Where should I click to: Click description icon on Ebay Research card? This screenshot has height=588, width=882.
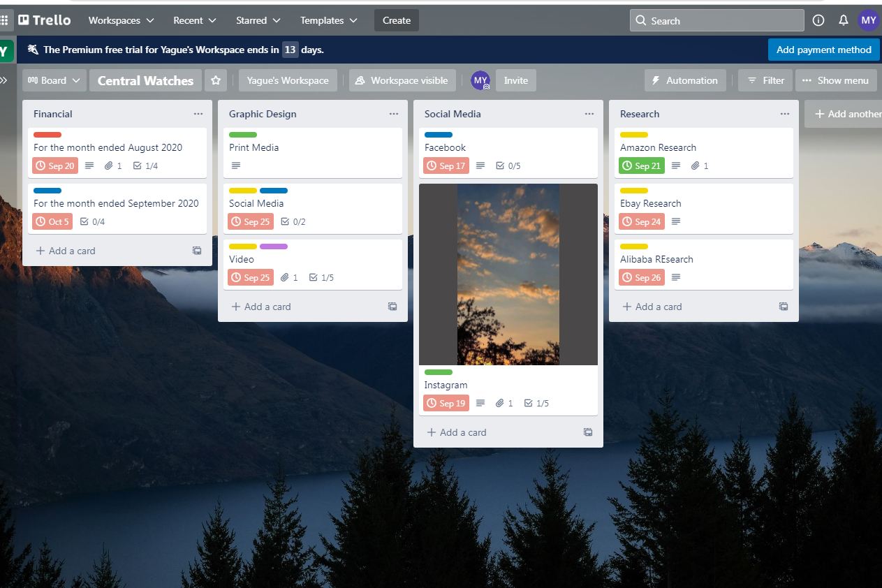[x=675, y=221]
